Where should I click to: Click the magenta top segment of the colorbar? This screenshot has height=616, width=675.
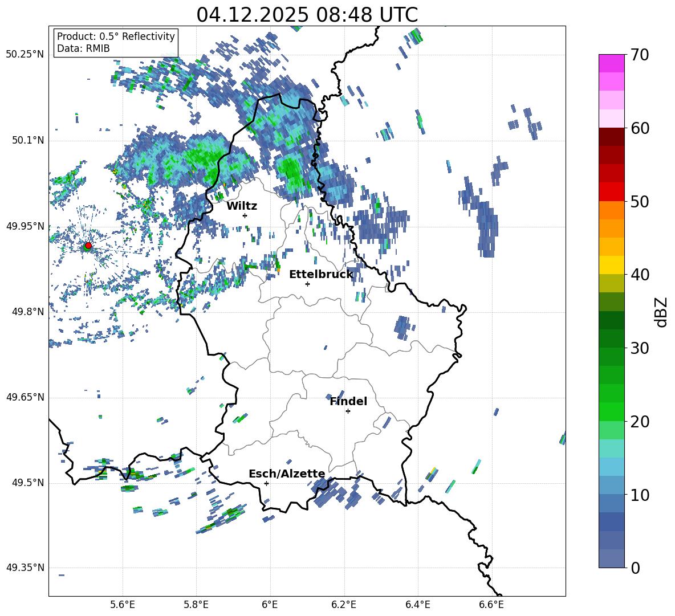pyautogui.click(x=611, y=63)
